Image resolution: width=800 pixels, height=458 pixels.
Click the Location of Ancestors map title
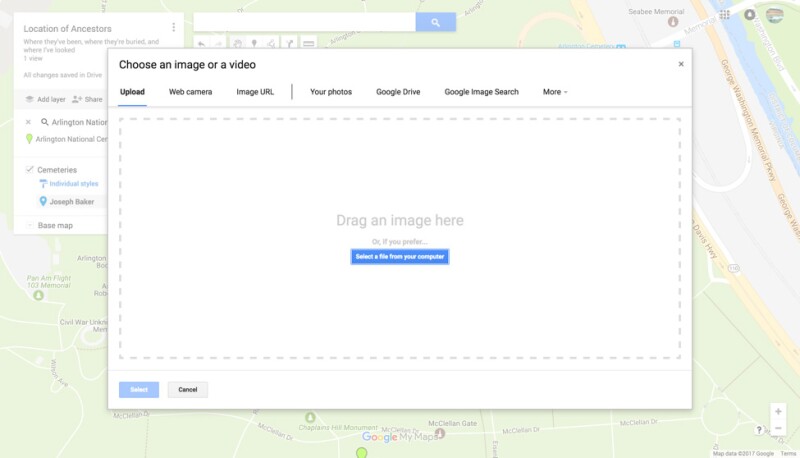point(67,29)
